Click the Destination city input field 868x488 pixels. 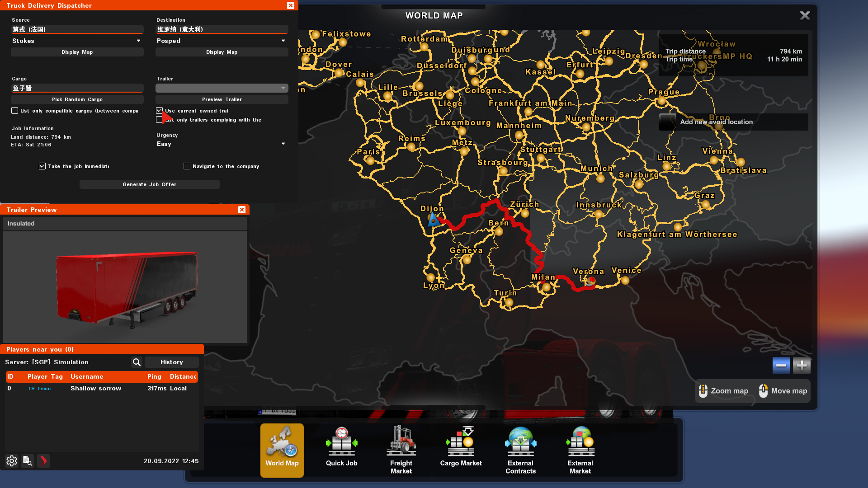pyautogui.click(x=222, y=29)
